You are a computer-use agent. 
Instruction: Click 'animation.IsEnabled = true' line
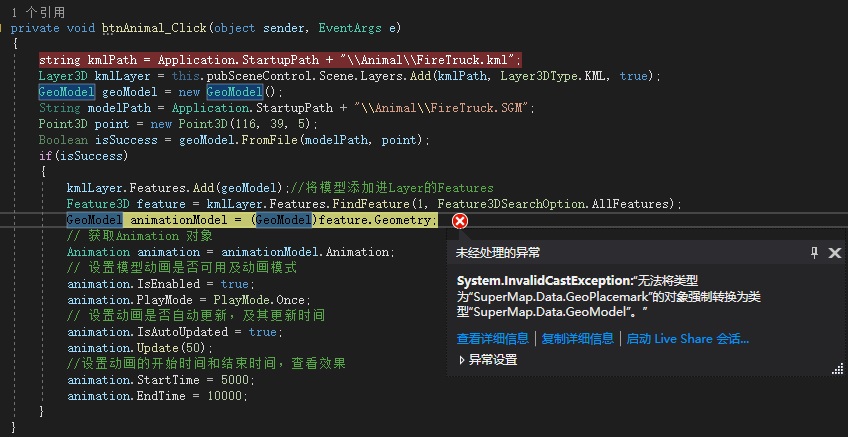tap(161, 284)
